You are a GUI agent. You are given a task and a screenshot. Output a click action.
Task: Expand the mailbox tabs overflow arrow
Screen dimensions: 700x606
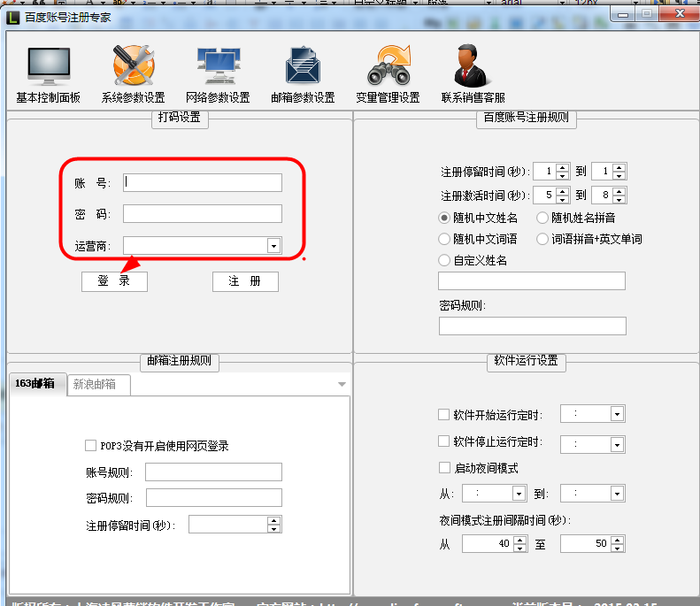click(x=342, y=384)
